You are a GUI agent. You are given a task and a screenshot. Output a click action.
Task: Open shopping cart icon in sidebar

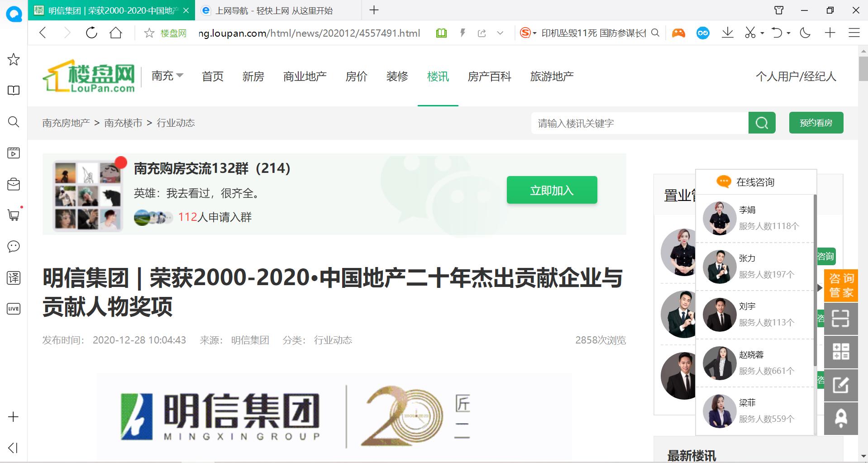(x=14, y=215)
